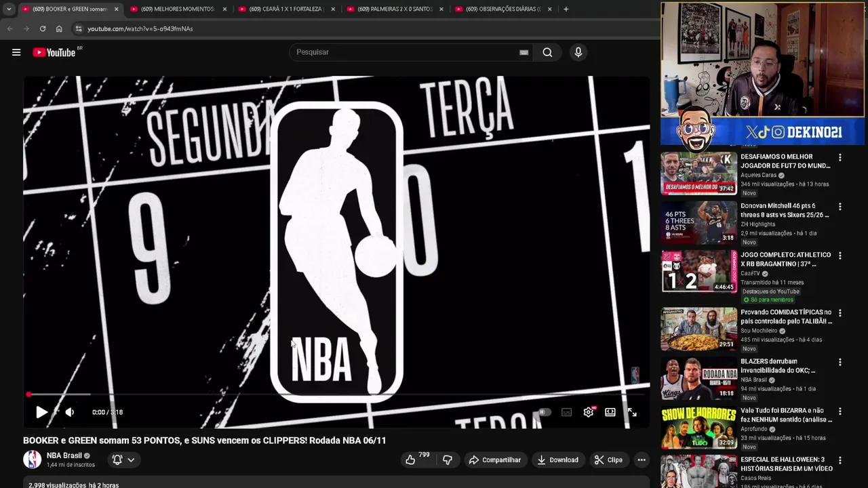Open Donovan Mitchell 46 pts video thumbnail
The image size is (868, 488).
coord(699,222)
